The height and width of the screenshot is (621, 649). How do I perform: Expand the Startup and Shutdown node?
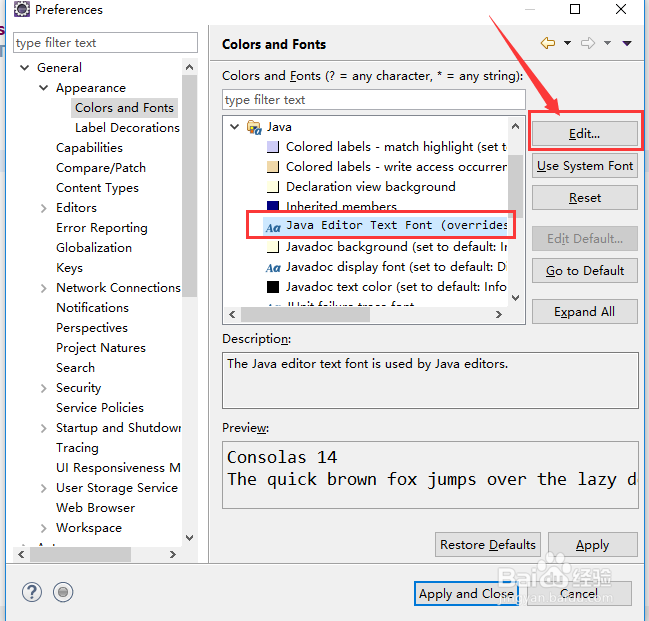pos(44,428)
